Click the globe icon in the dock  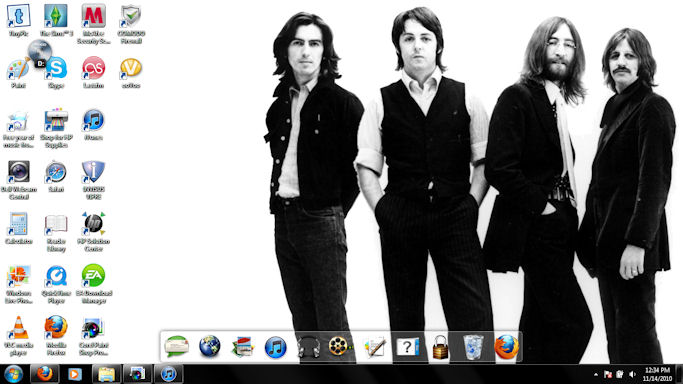(x=210, y=347)
